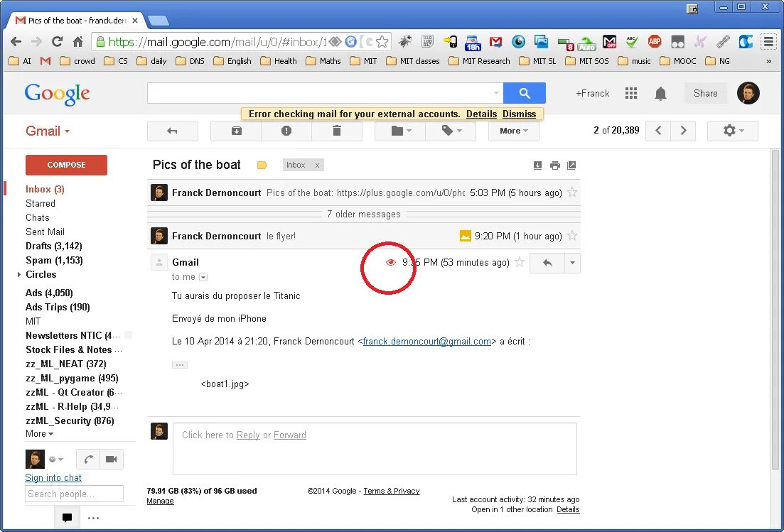784x532 pixels.
Task: Open the Settings gear menu
Action: pyautogui.click(x=733, y=131)
